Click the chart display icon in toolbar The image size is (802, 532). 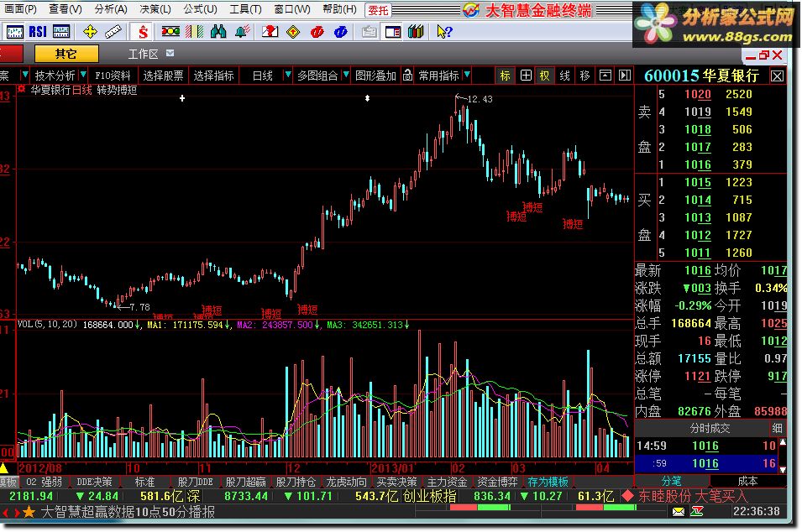pos(14,32)
